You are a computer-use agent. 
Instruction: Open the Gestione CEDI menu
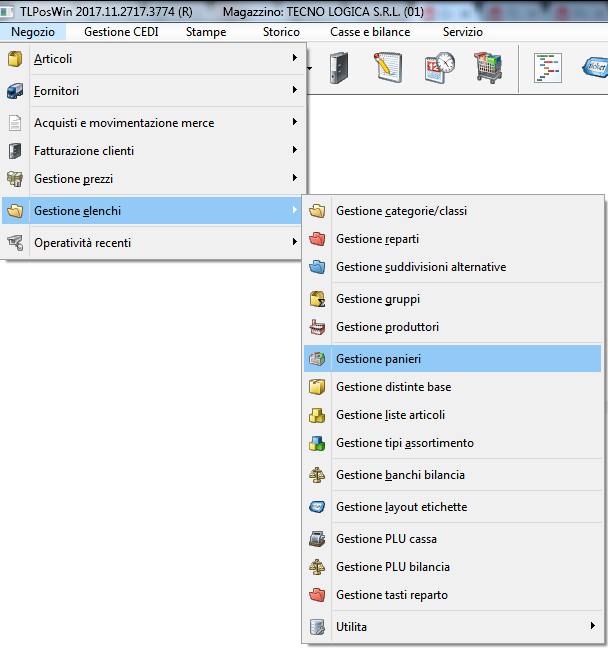point(121,32)
